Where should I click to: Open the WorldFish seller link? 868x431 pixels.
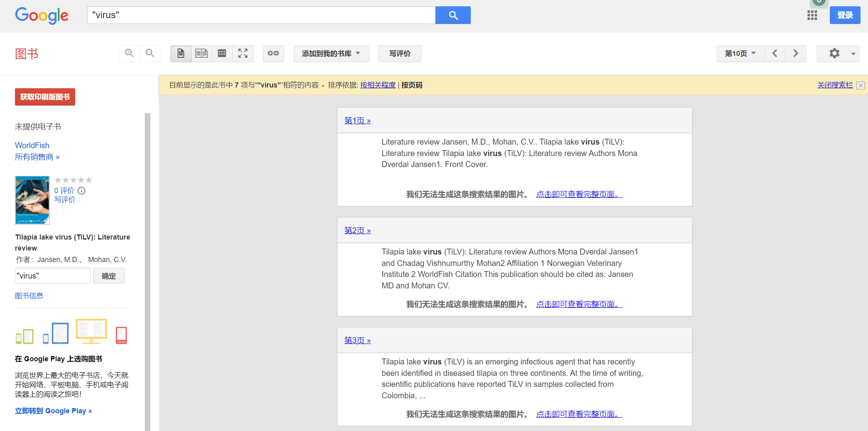tap(32, 145)
